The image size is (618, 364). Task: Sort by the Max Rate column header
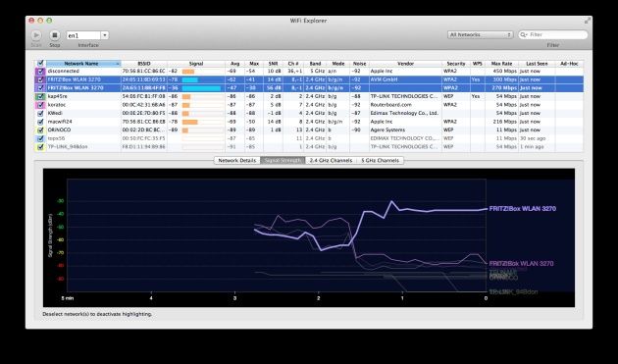501,64
